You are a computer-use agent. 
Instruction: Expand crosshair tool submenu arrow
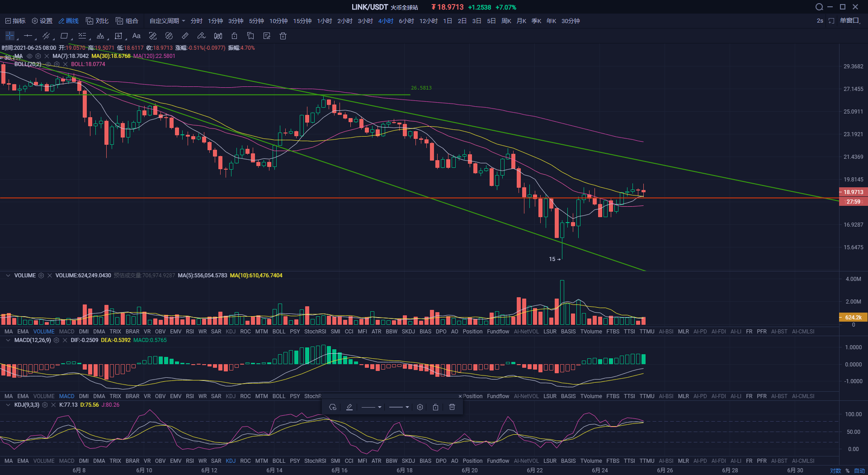(18, 39)
